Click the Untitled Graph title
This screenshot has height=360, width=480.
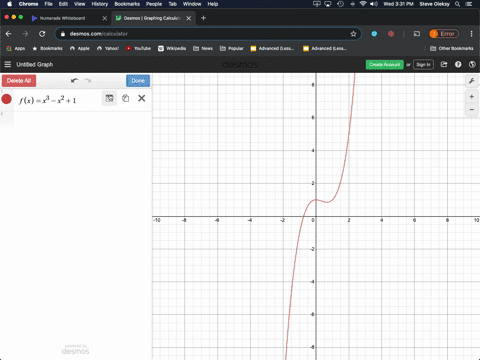pyautogui.click(x=35, y=64)
